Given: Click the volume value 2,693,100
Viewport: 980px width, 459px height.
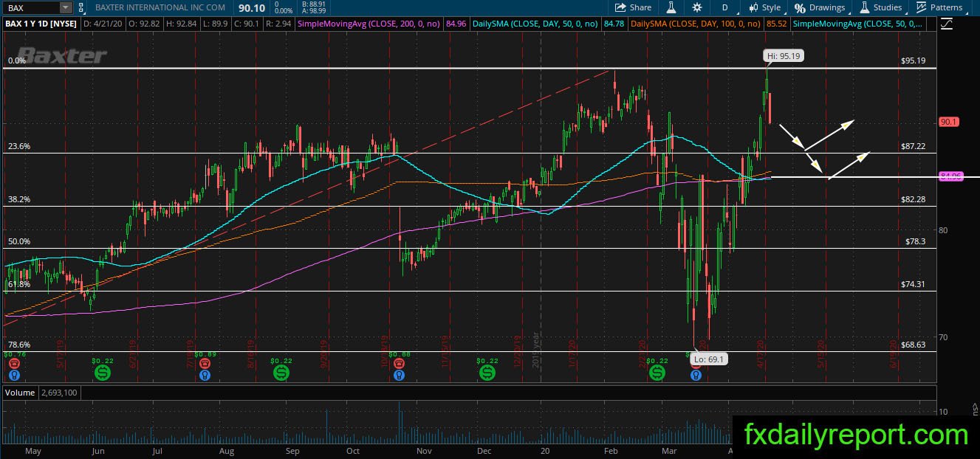Looking at the screenshot, I should pos(59,393).
